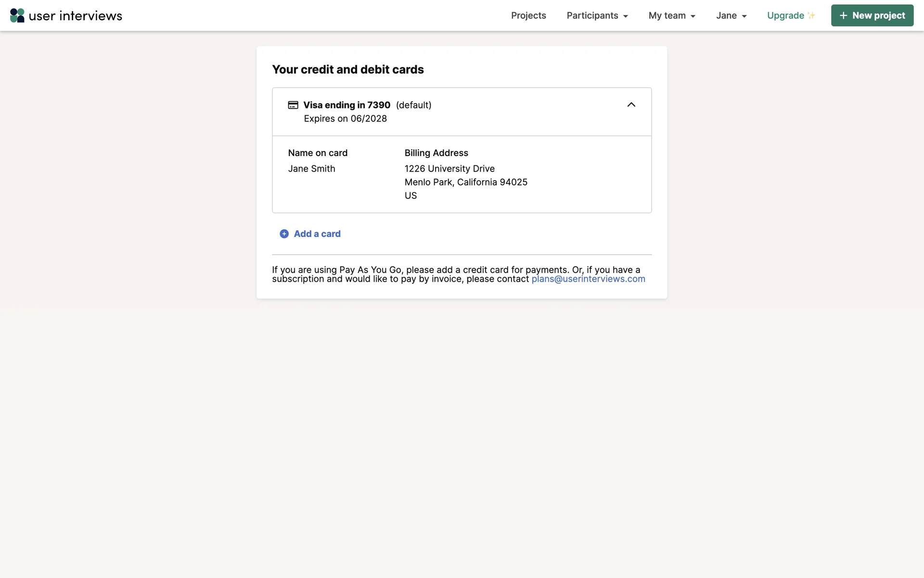This screenshot has height=578, width=924.
Task: Click the User Interviews logo icon
Action: point(17,15)
